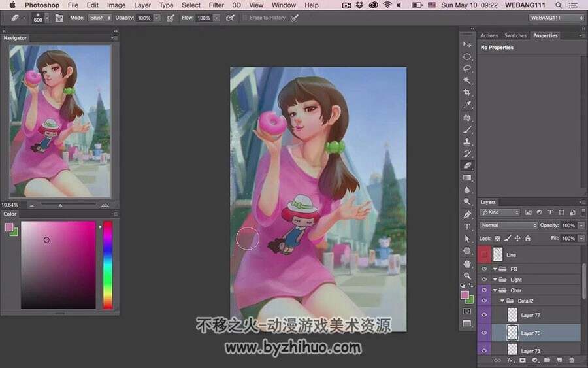The height and width of the screenshot is (368, 588).
Task: Collapse the Detail2 layer group
Action: (502, 301)
